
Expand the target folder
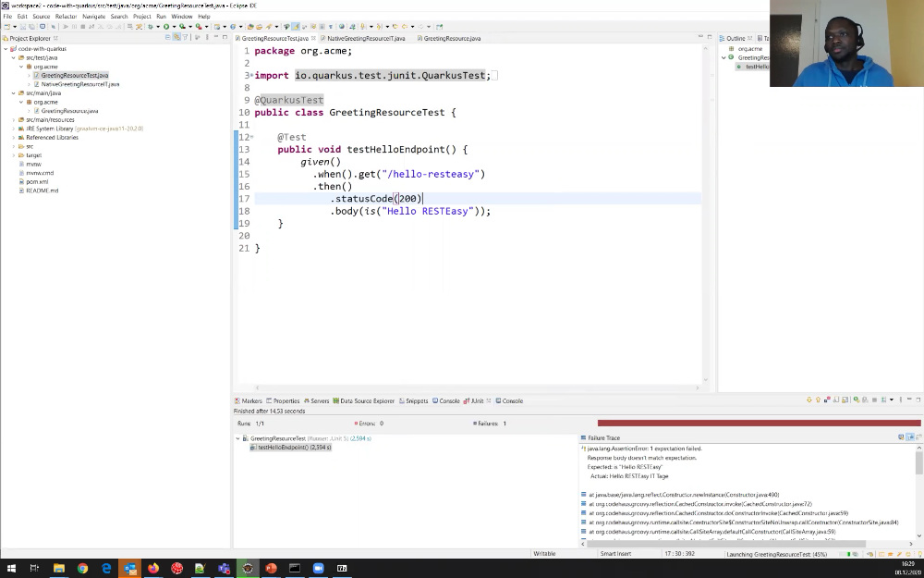[14, 155]
